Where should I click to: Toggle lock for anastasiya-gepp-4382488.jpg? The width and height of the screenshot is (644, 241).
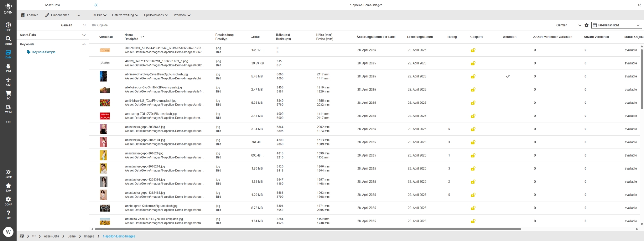click(473, 195)
